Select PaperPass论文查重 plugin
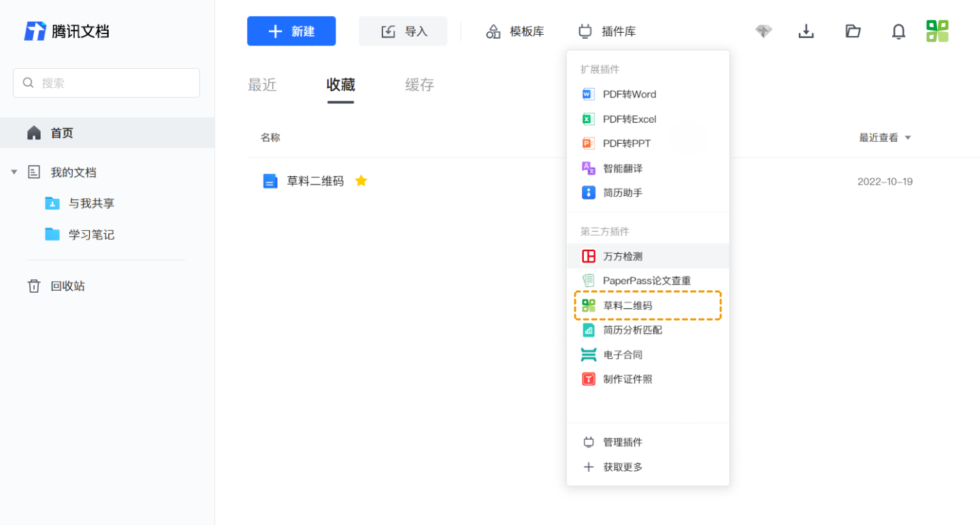 tap(648, 281)
